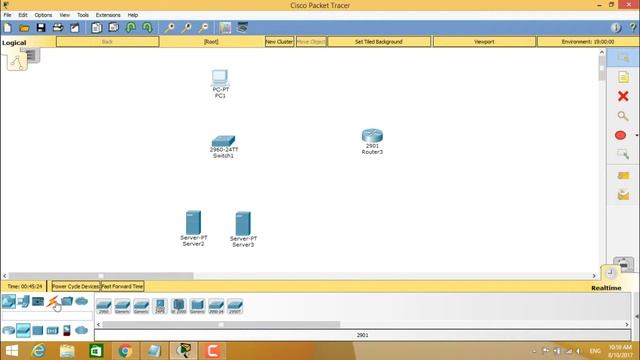Click the Set Tiled Background button

coord(379,42)
